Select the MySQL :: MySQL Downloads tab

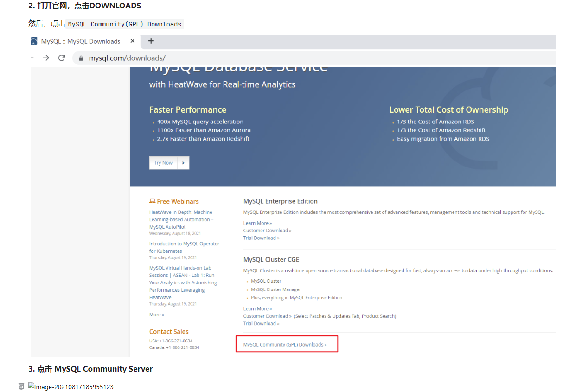pos(81,41)
